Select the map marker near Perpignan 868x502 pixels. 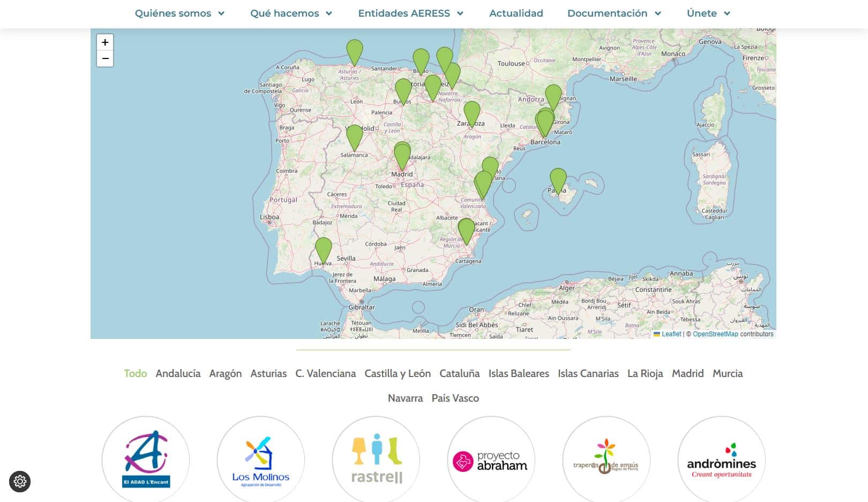553,98
